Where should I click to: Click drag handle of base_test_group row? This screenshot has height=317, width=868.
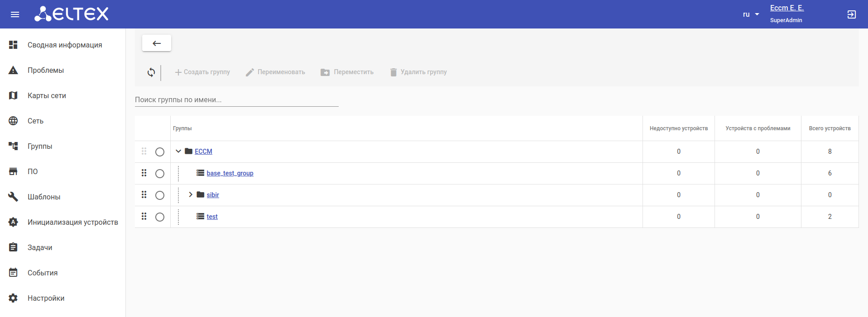click(144, 173)
